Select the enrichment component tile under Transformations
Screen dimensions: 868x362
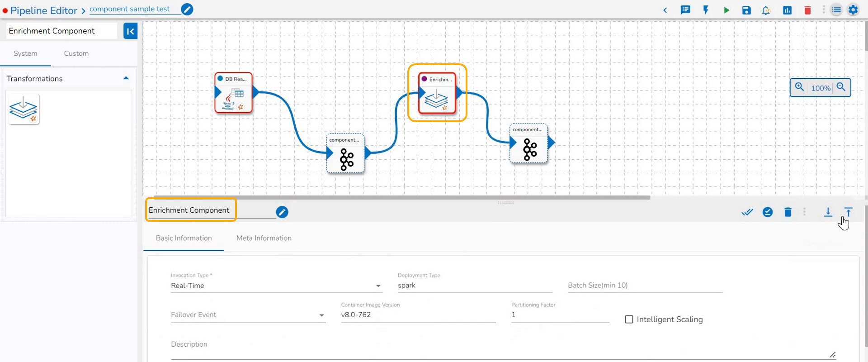coord(24,109)
